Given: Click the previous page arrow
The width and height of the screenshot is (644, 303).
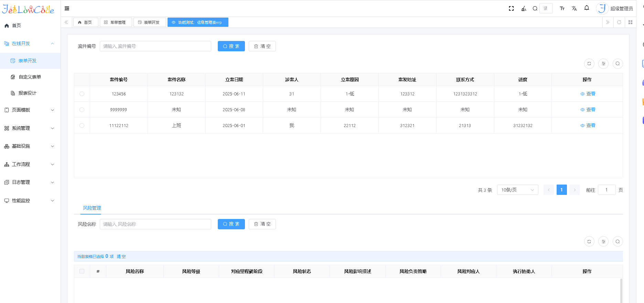Looking at the screenshot, I should tap(549, 190).
